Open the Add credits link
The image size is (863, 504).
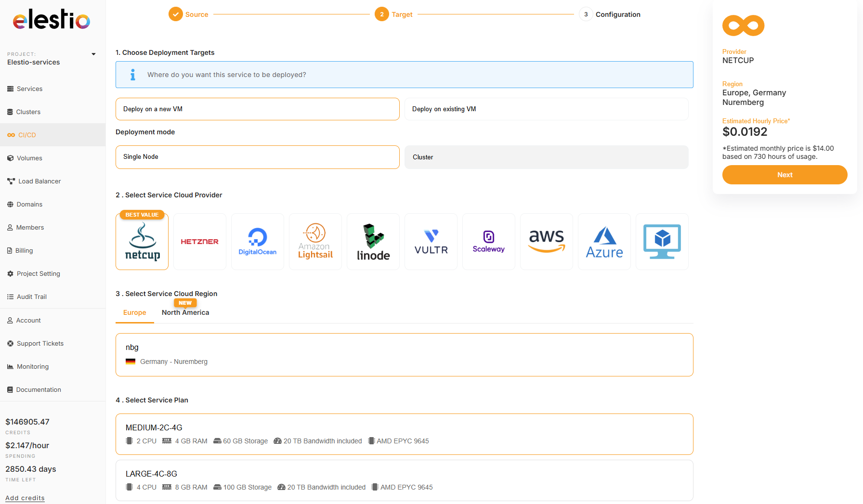tap(25, 498)
